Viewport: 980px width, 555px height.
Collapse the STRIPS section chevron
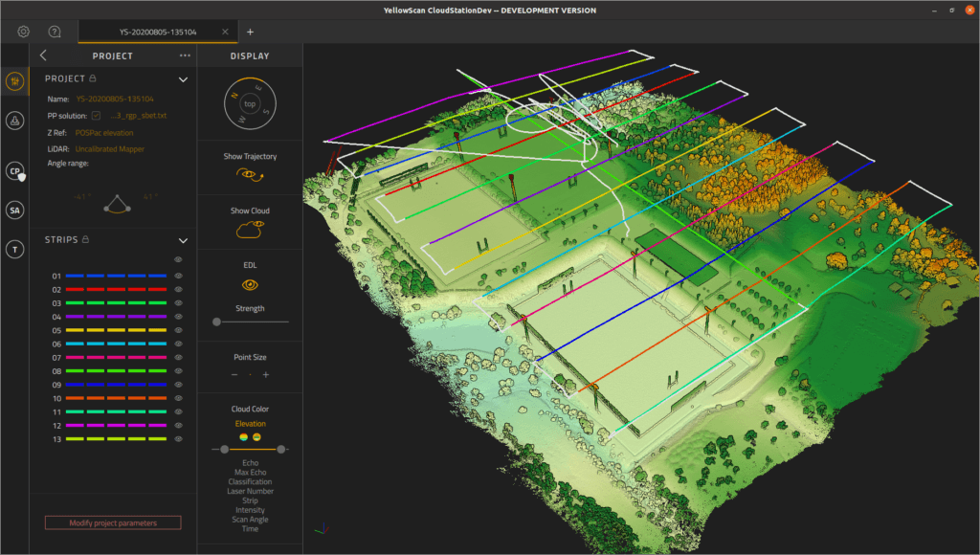click(x=183, y=240)
